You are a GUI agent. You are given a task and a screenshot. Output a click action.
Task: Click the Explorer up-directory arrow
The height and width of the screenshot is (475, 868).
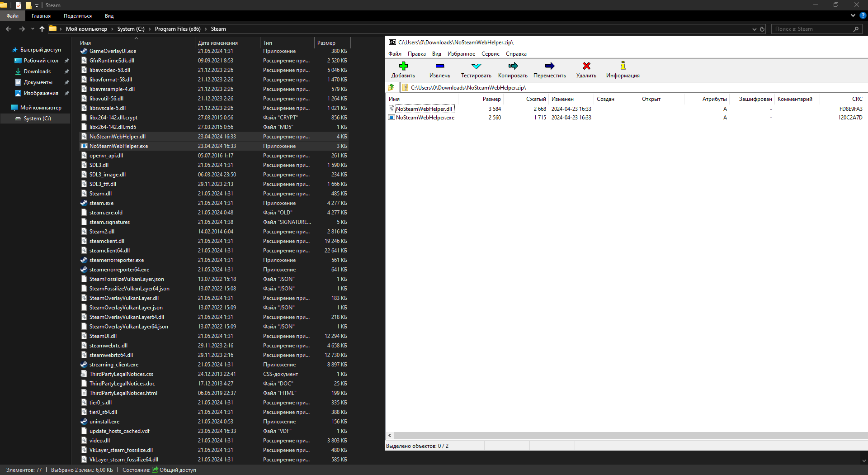click(x=42, y=29)
